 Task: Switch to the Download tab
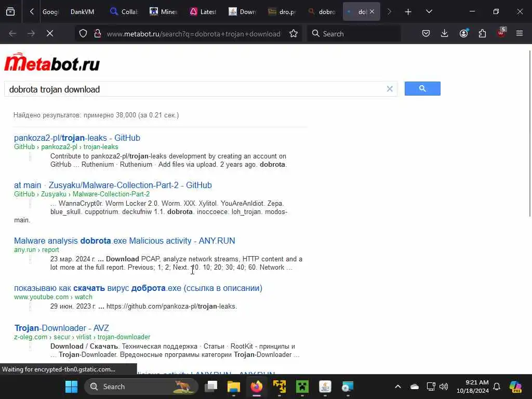coord(242,12)
